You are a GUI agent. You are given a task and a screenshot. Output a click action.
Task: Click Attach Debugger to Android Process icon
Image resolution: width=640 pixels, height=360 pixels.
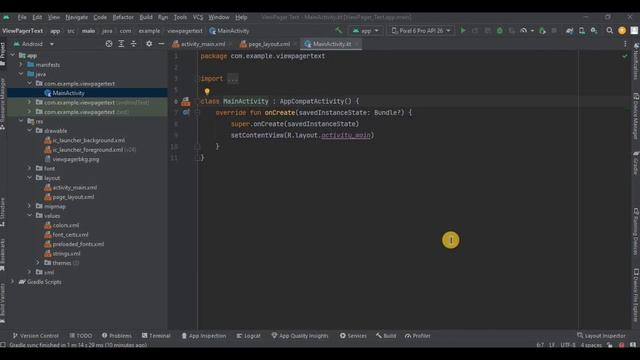[x=542, y=31]
